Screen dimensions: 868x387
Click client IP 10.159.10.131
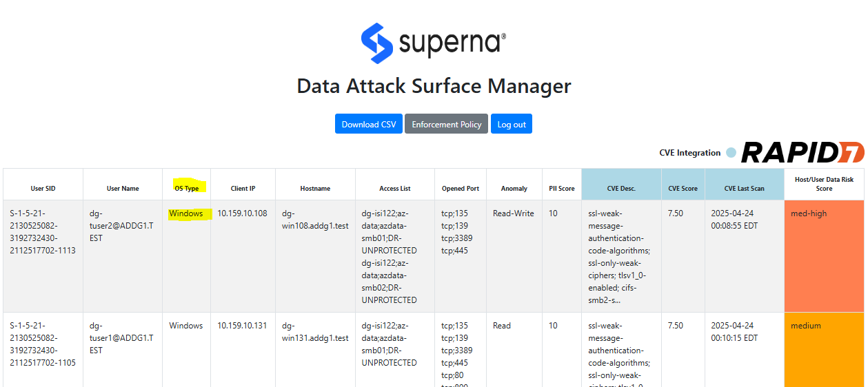(242, 326)
